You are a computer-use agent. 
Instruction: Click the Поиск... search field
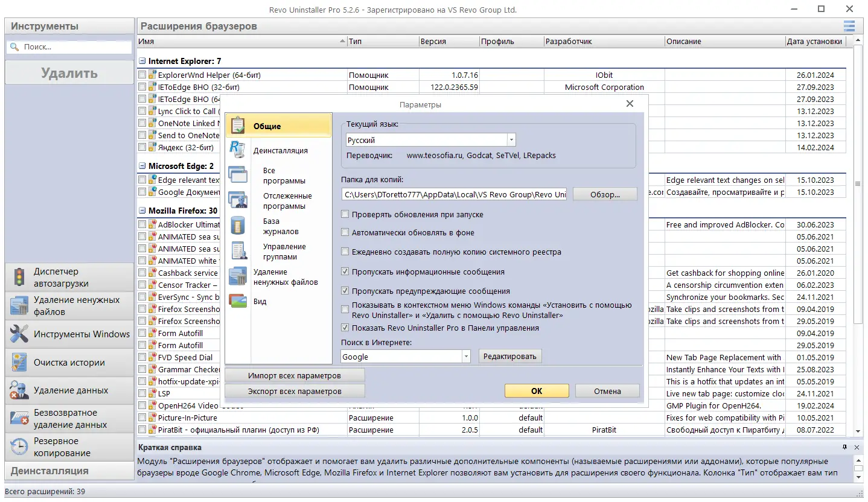tap(69, 47)
